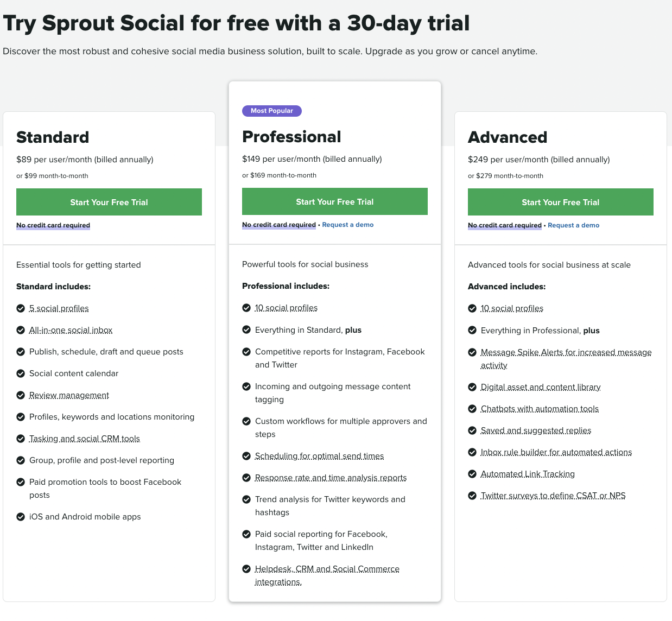
Task: Click checkmark icon next to 'Chatbots with automation tools'
Action: click(472, 409)
